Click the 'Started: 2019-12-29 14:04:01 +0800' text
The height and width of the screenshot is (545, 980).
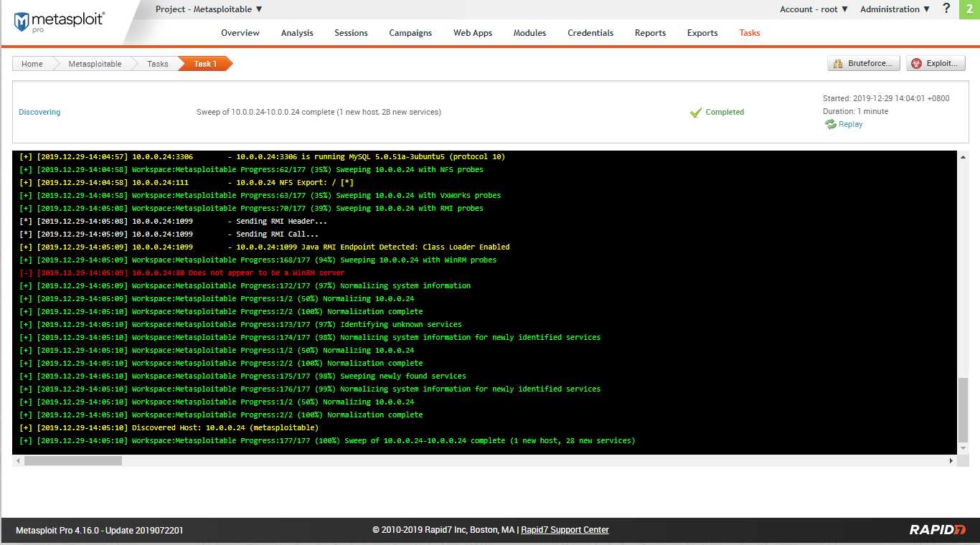tap(886, 99)
